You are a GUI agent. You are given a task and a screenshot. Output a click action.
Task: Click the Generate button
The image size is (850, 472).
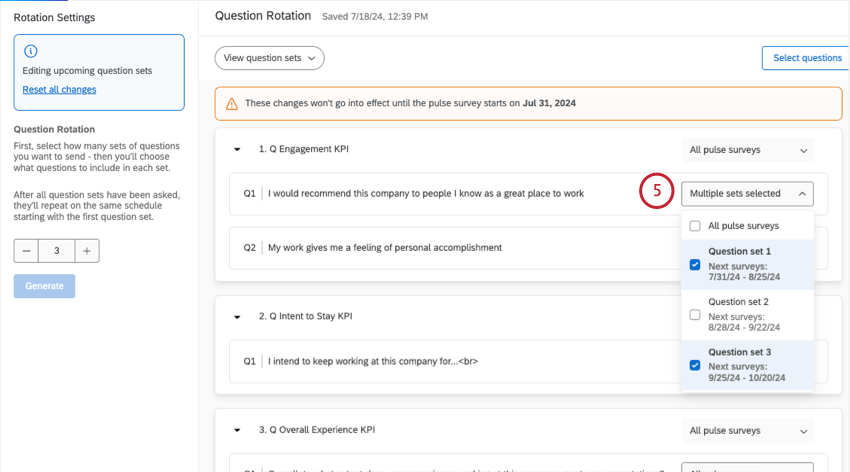tap(44, 286)
